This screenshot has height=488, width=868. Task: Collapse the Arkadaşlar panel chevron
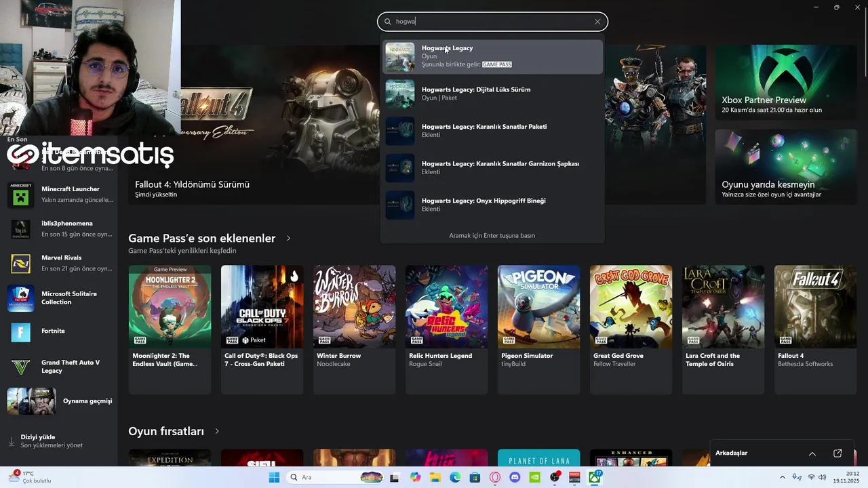click(x=812, y=453)
